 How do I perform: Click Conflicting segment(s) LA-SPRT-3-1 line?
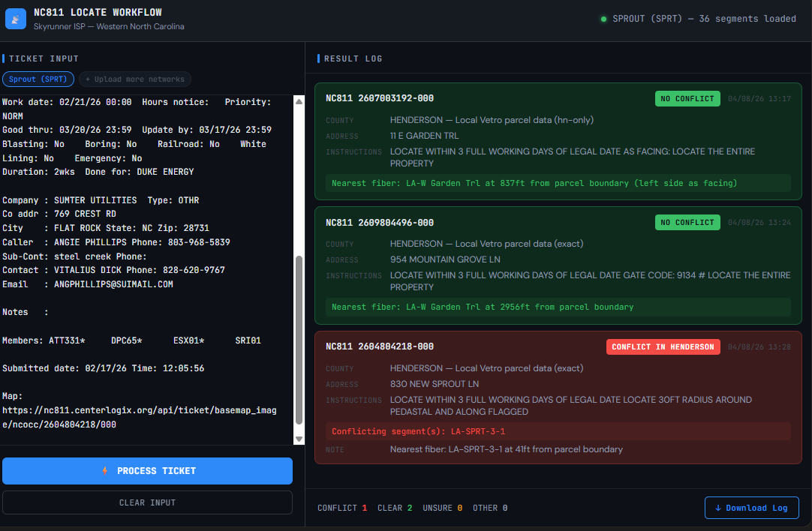click(x=558, y=431)
